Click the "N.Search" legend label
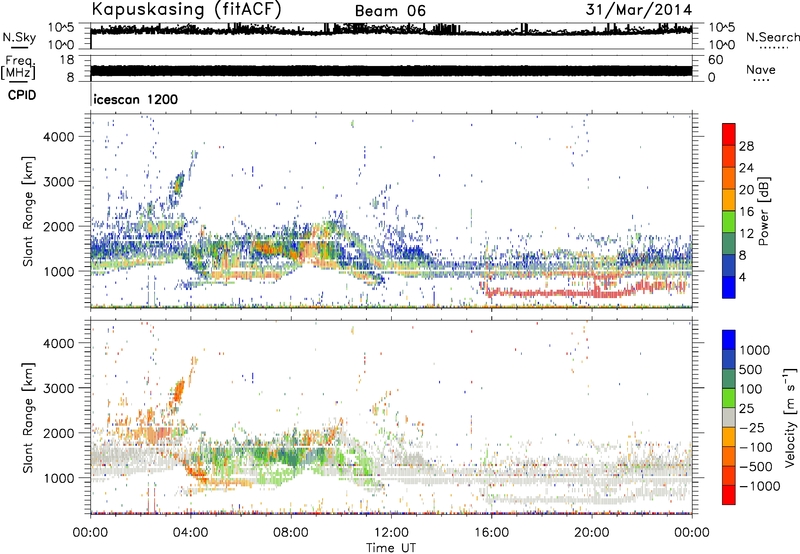Screen dimensions: 800x554 [x=772, y=37]
